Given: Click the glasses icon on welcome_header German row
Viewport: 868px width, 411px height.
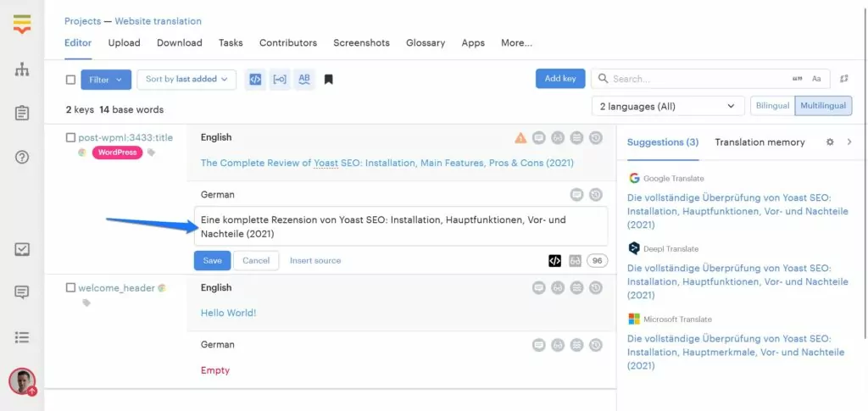Looking at the screenshot, I should (x=558, y=345).
